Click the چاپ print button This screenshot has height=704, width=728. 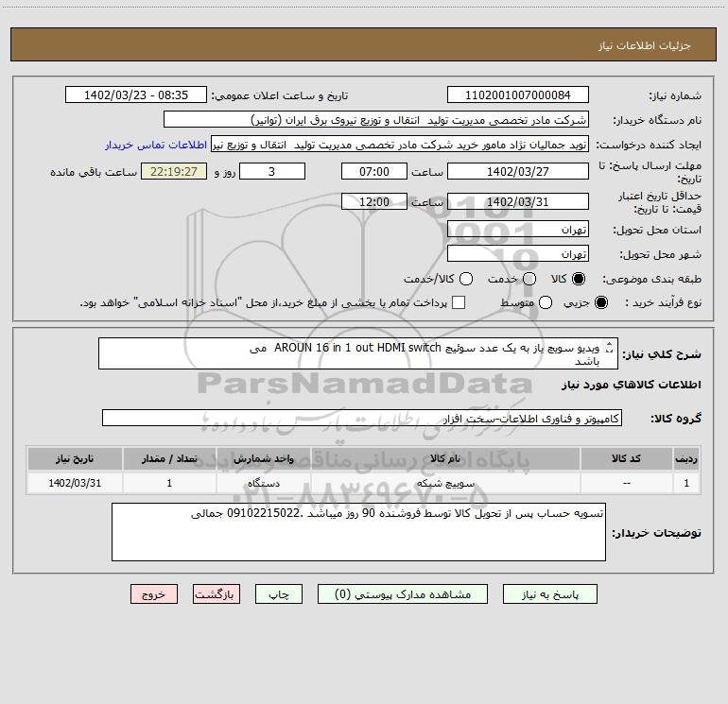pos(279,594)
